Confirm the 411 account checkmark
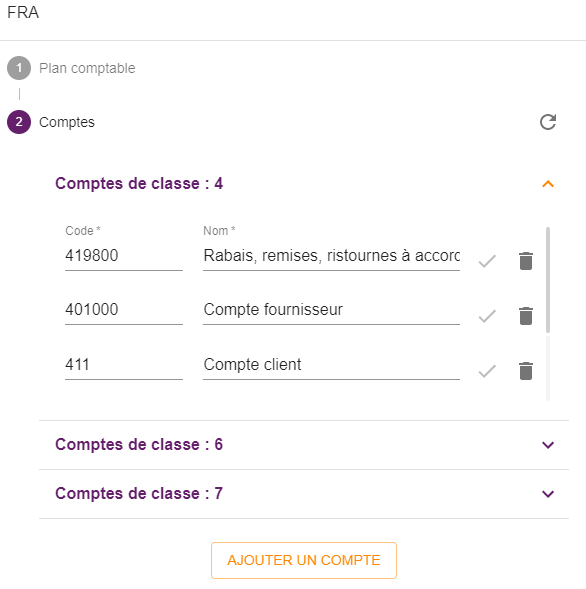 (487, 371)
